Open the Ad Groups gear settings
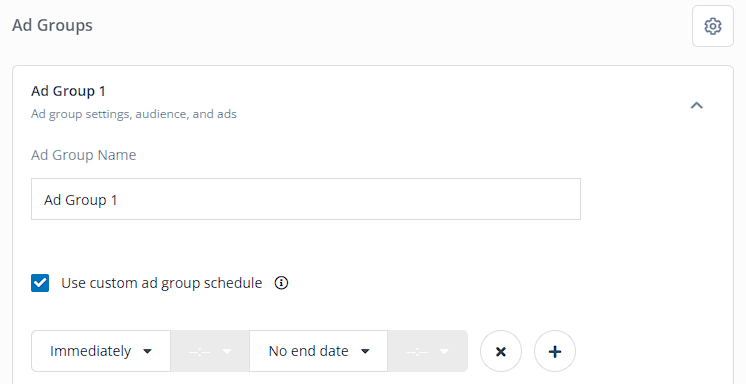 tap(713, 26)
